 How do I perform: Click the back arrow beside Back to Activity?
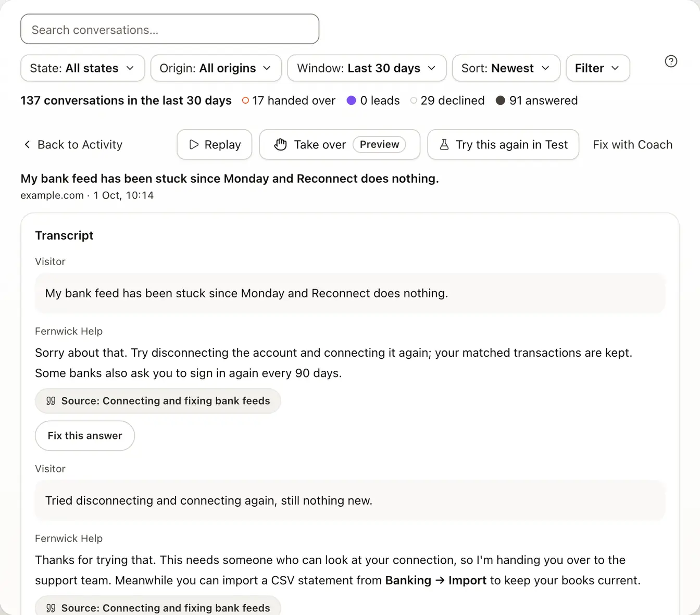(27, 144)
